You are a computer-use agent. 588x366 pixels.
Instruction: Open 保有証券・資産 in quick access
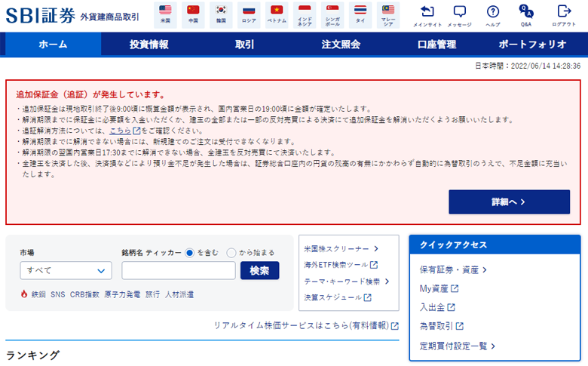(x=453, y=270)
